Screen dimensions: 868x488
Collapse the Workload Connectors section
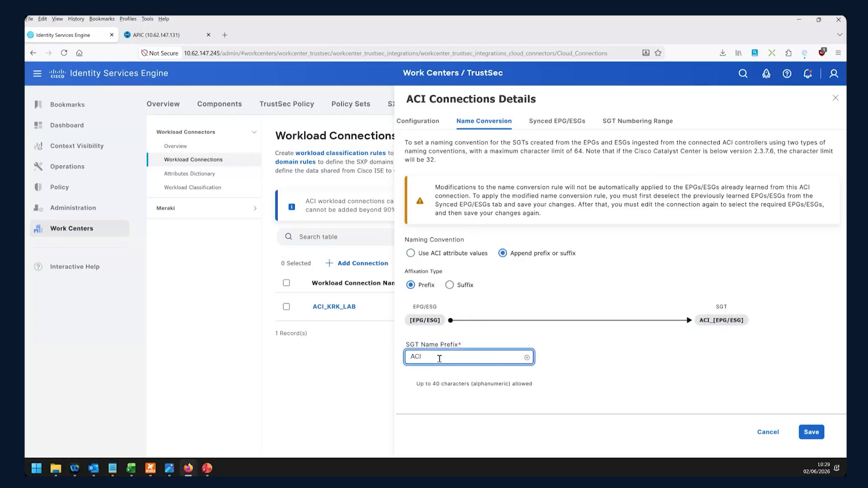[254, 132]
